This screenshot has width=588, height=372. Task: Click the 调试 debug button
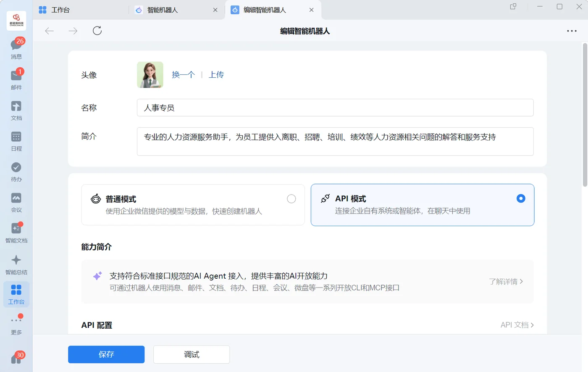[x=192, y=354]
